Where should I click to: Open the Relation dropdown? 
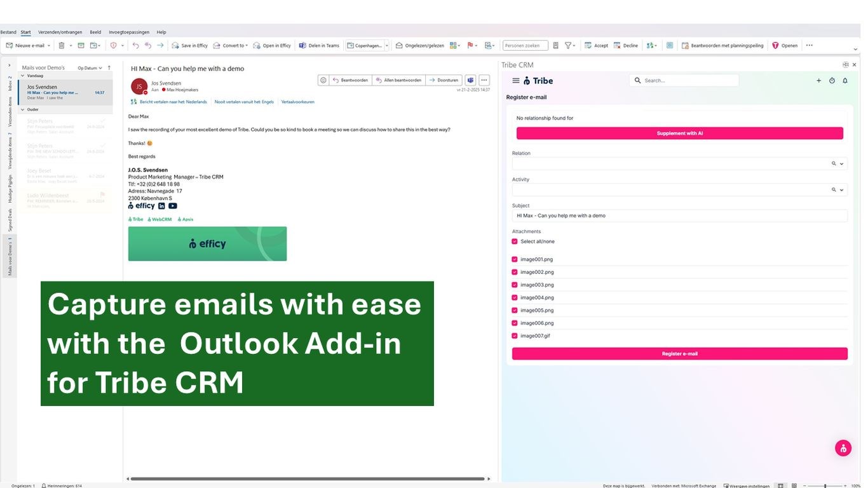pyautogui.click(x=842, y=164)
